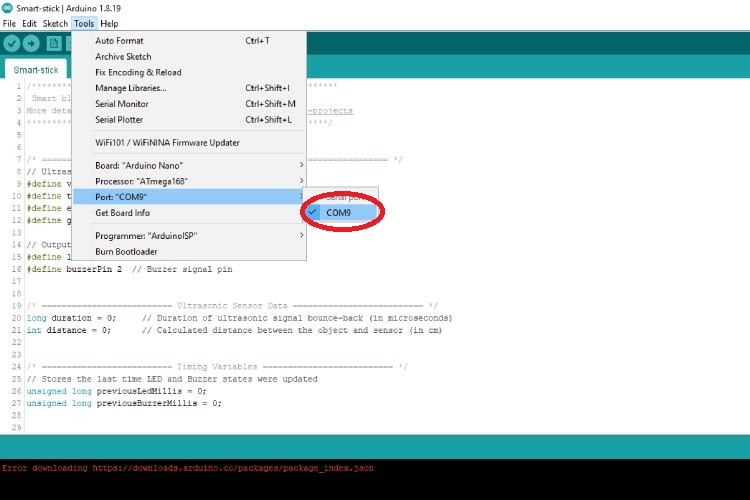Expand the Board: "Arduino Nano" submenu
750x500 pixels.
(x=189, y=166)
